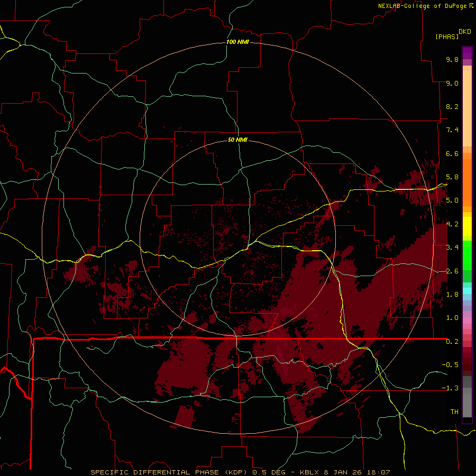Viewport: 476px width, 476px height.
Task: Click the 7.4 value on the scale
Action: coord(452,130)
